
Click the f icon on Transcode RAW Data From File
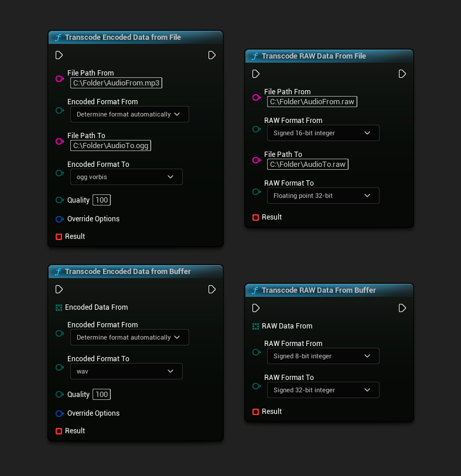coord(255,56)
